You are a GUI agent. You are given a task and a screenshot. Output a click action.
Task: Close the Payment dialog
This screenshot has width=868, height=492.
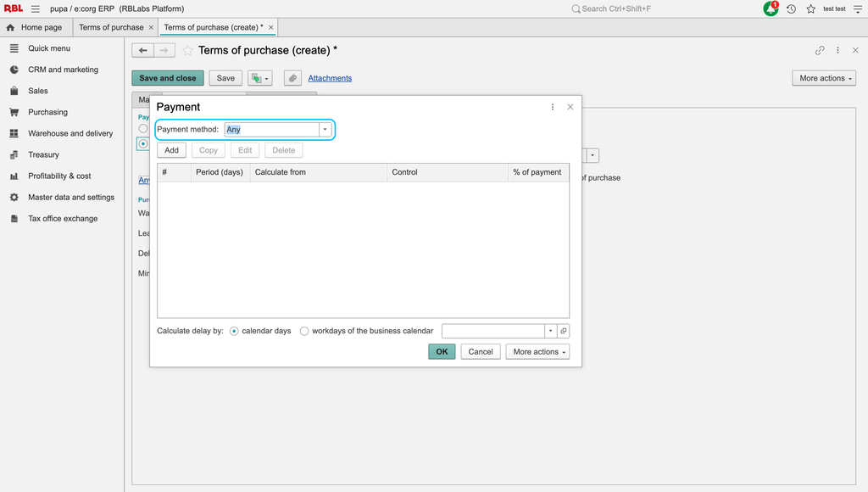point(570,107)
